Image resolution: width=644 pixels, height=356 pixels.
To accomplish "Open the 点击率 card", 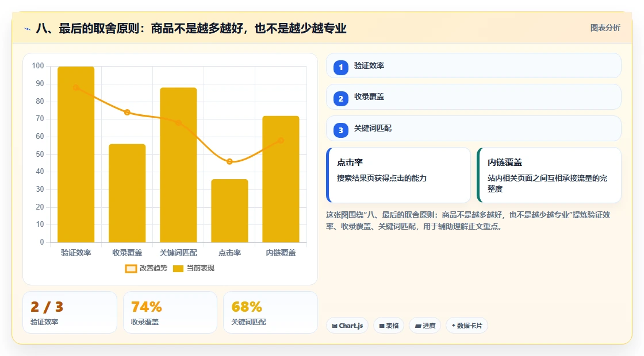I will click(398, 175).
